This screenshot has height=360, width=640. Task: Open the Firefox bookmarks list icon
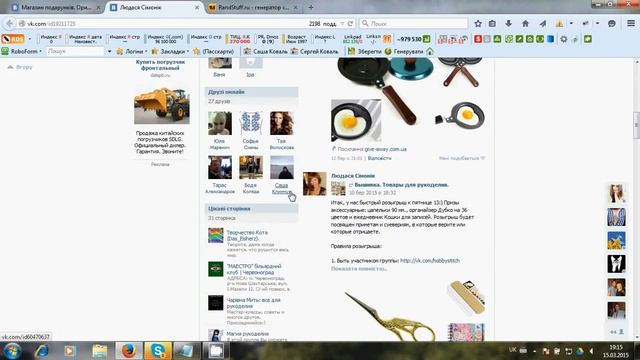coord(492,24)
